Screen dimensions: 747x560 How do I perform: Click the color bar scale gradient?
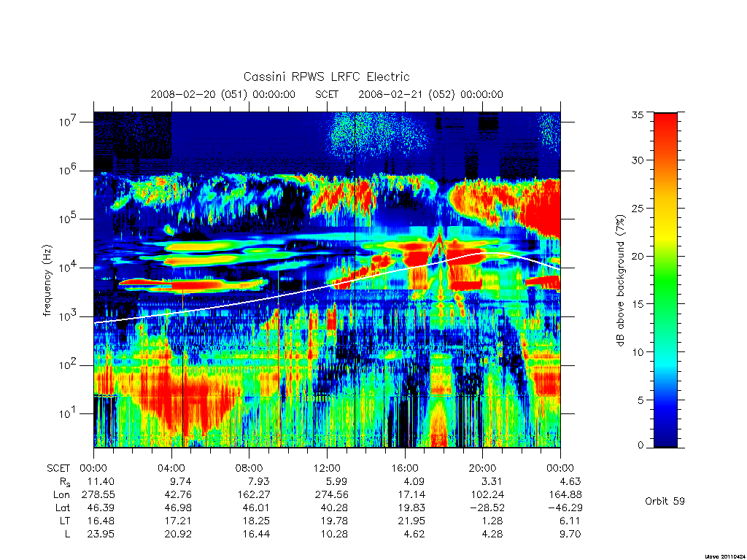click(x=665, y=280)
